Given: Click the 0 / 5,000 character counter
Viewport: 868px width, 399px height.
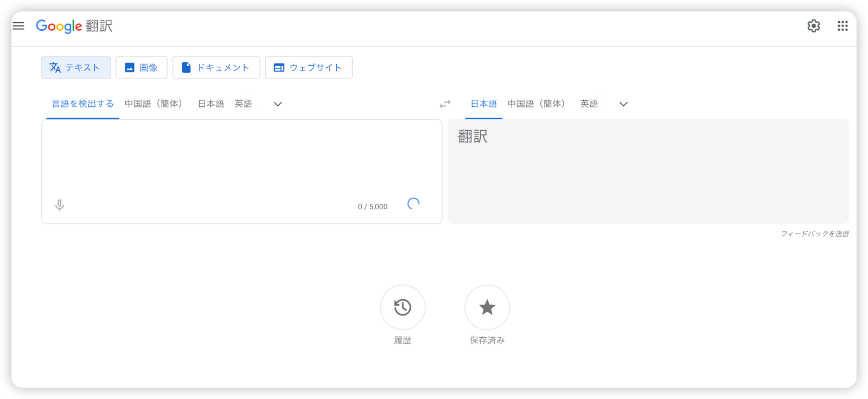Looking at the screenshot, I should (x=373, y=207).
